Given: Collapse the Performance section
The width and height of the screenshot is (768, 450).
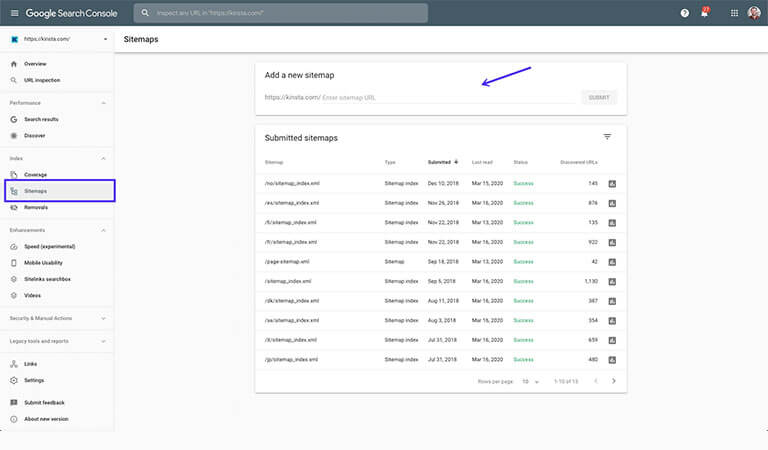Looking at the screenshot, I should [103, 103].
